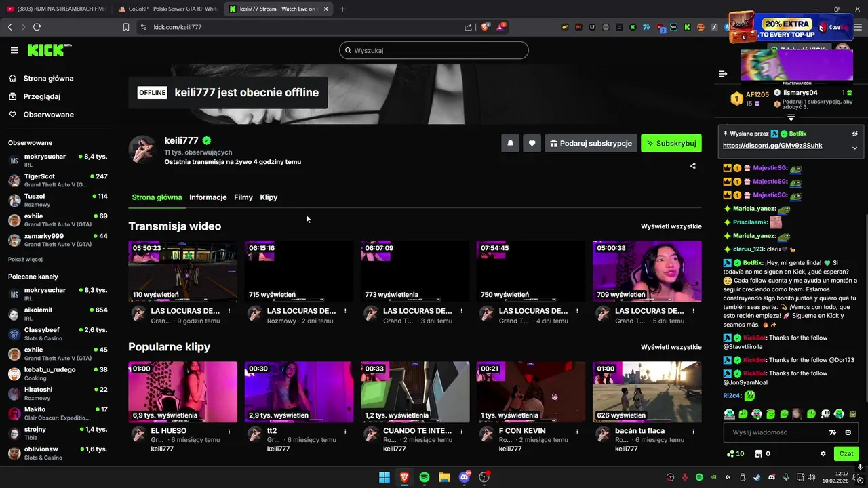The image size is (868, 488).
Task: Open Discord from taskbar
Action: coord(465,477)
